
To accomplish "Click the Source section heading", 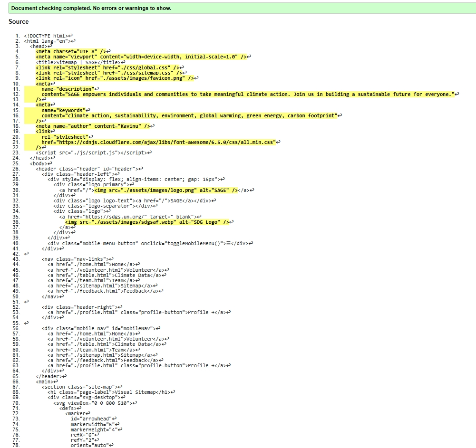I will [18, 21].
